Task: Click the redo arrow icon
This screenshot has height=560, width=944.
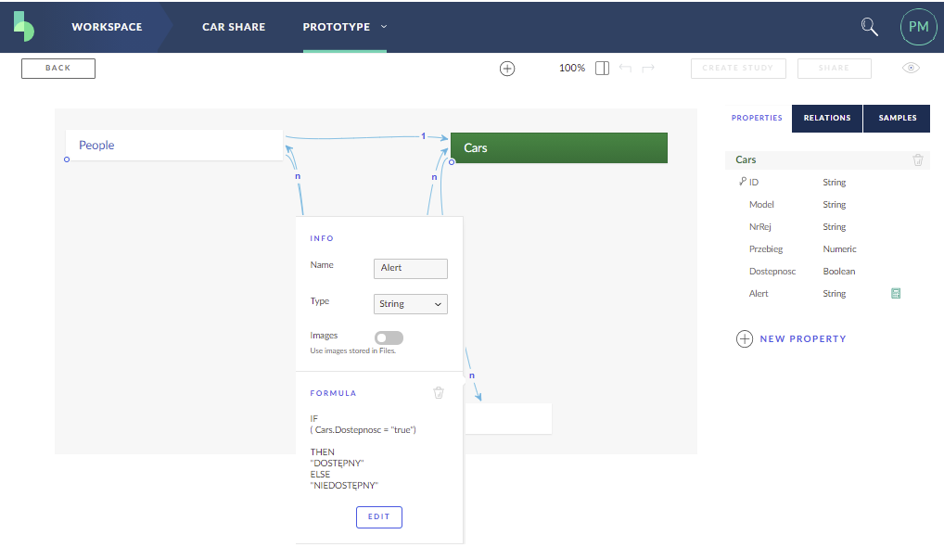Action: [648, 69]
